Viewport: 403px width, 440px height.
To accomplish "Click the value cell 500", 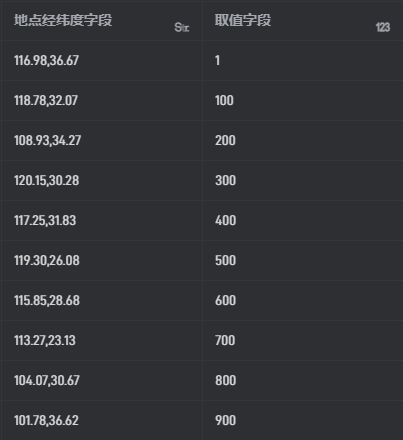I will (303, 260).
